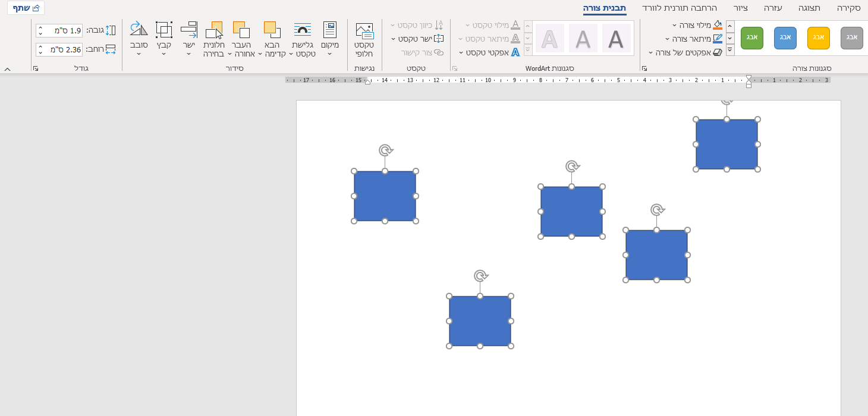868x416 pixels.
Task: Open the Align (ישר) objects dropdown
Action: [x=189, y=39]
